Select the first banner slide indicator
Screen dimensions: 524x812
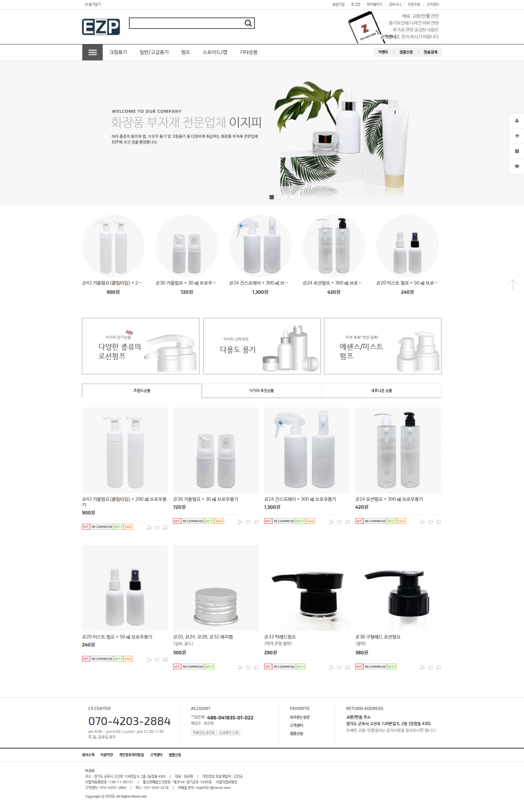coord(272,197)
